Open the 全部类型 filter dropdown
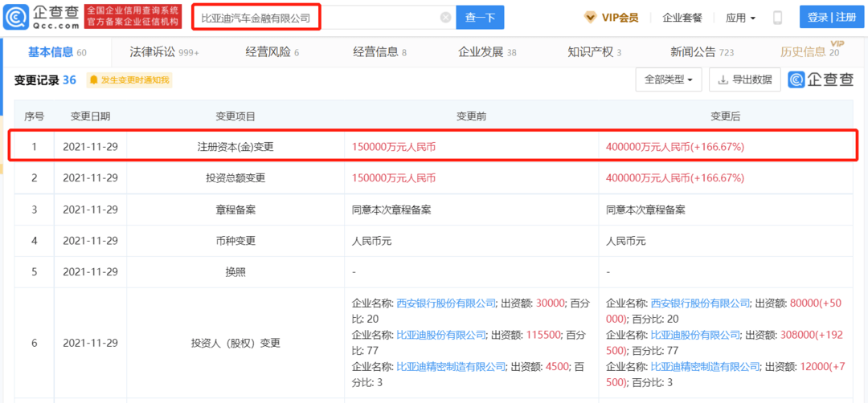868x403 pixels. (669, 79)
